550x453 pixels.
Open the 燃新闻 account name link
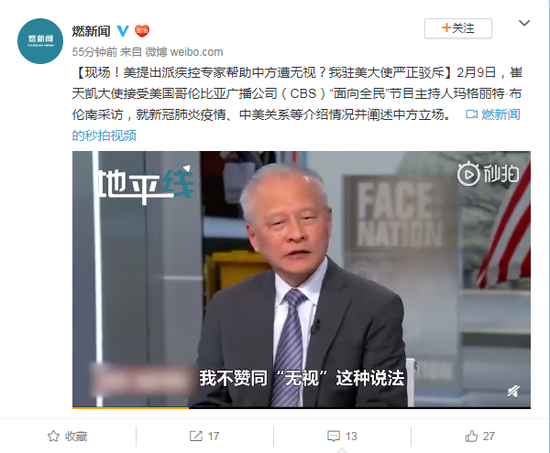[91, 31]
